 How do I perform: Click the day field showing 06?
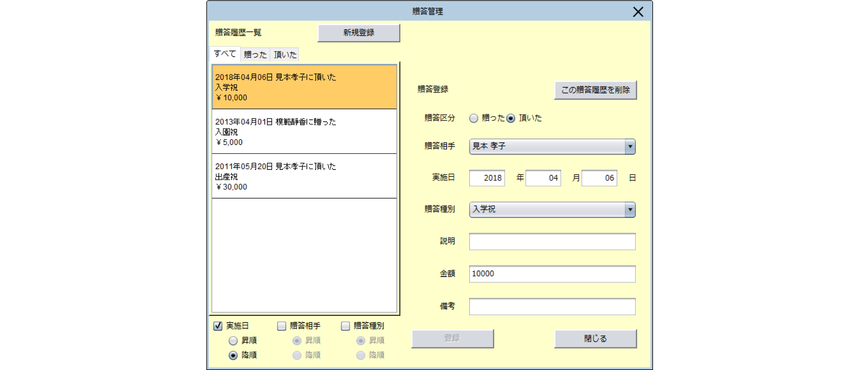point(599,178)
